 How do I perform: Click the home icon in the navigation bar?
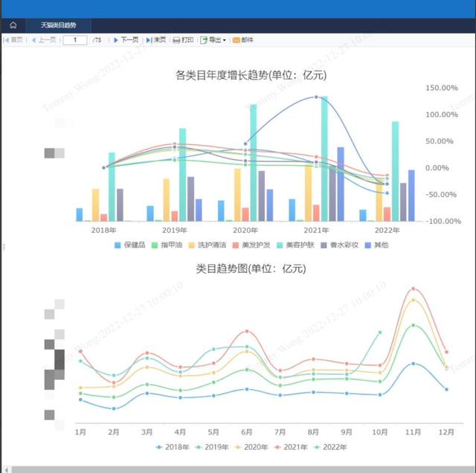(x=13, y=25)
